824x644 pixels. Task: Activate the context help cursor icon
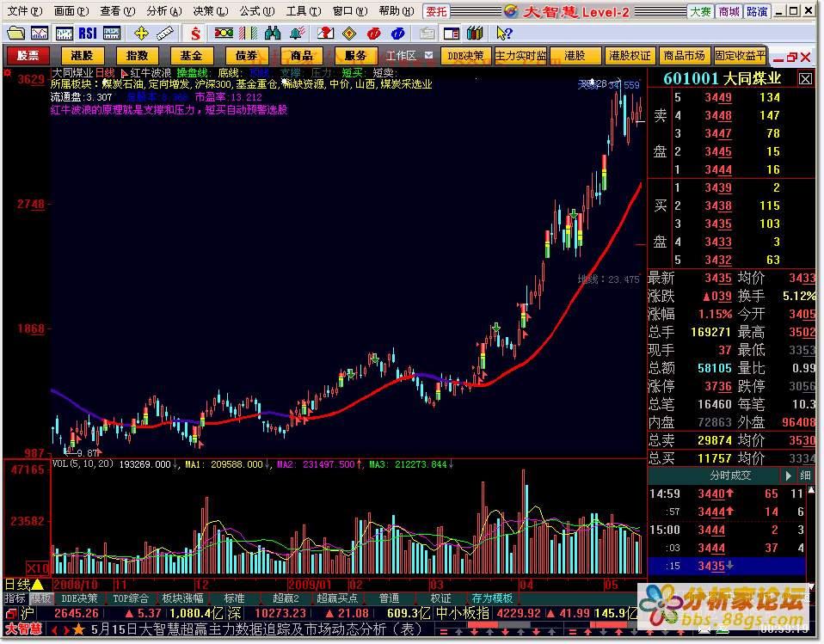503,34
